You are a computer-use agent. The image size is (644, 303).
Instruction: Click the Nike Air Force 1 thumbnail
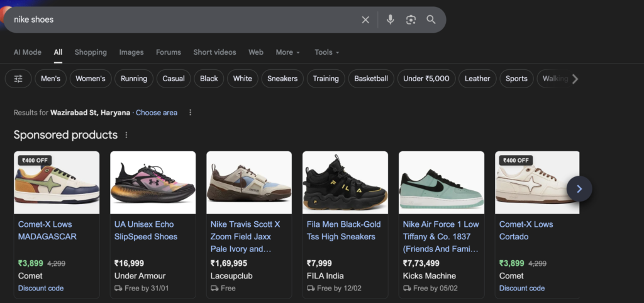click(441, 182)
